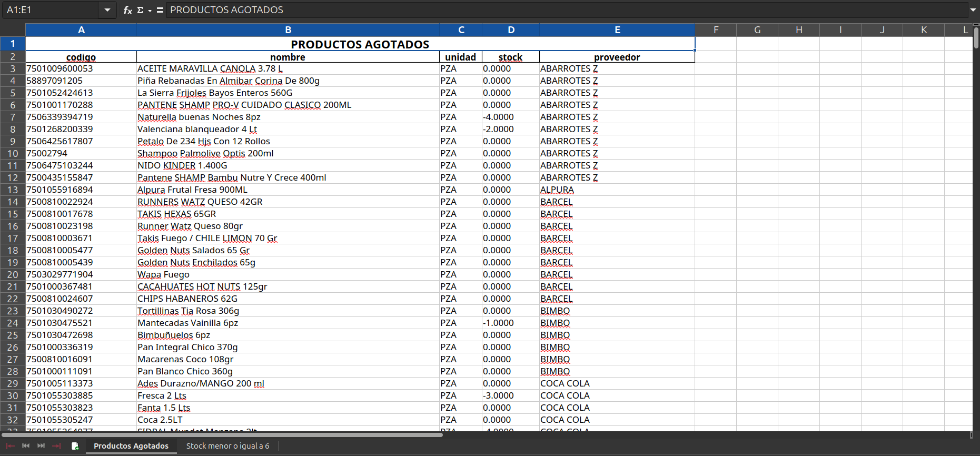
Task: Click the Select All corner box
Action: point(13,30)
